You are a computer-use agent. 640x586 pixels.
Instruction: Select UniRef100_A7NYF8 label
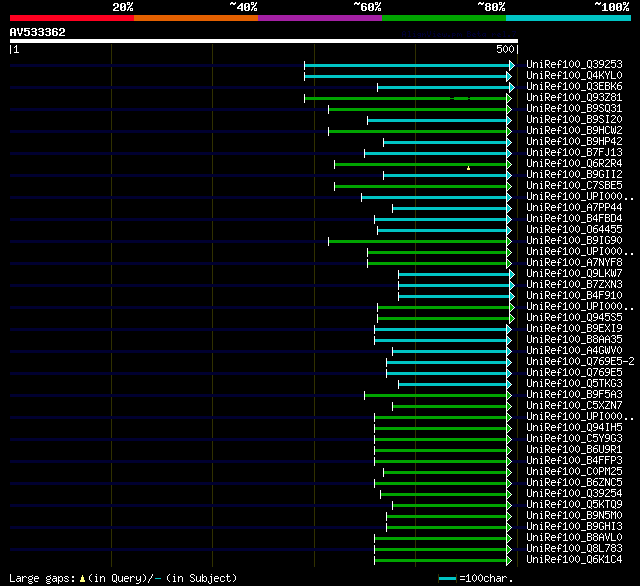tap(574, 262)
